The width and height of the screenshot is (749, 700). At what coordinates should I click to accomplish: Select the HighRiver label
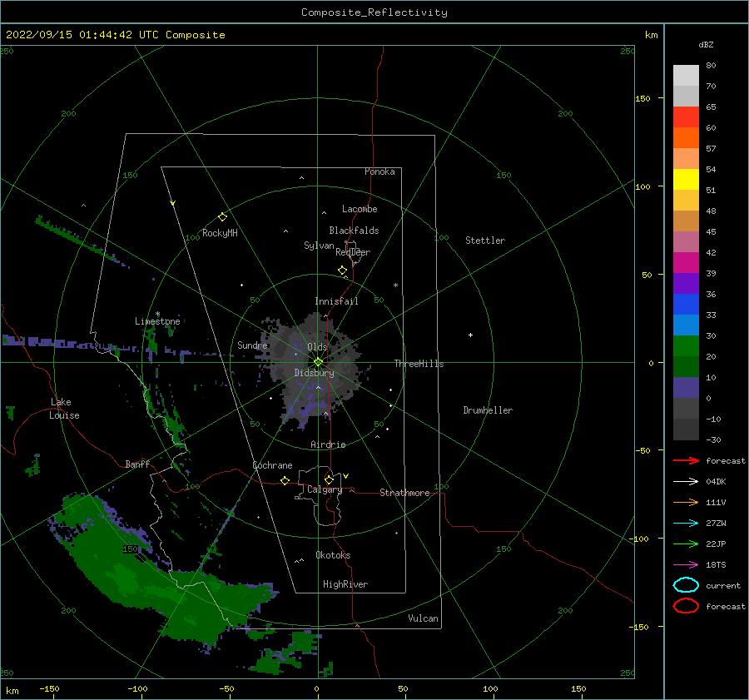(x=345, y=584)
